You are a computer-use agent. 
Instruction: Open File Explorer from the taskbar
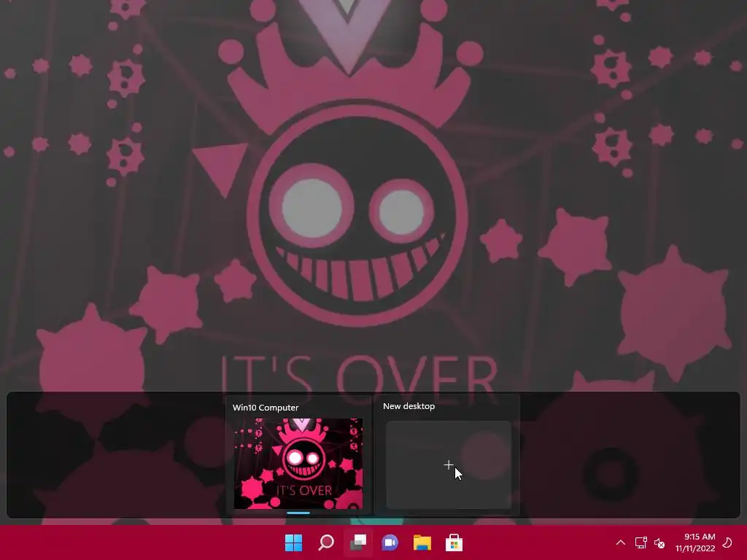pos(422,542)
